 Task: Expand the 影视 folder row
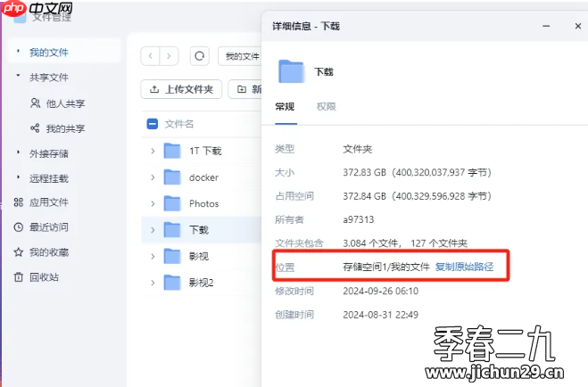pyautogui.click(x=153, y=256)
